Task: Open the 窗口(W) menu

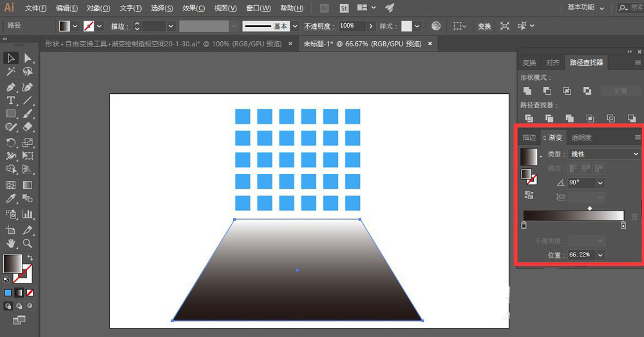Action: point(258,8)
